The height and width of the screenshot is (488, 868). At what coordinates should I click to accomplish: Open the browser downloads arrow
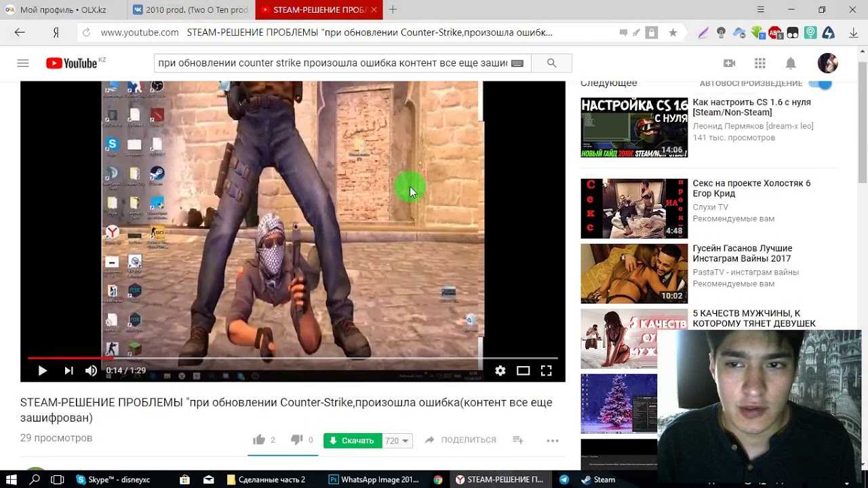tap(853, 33)
